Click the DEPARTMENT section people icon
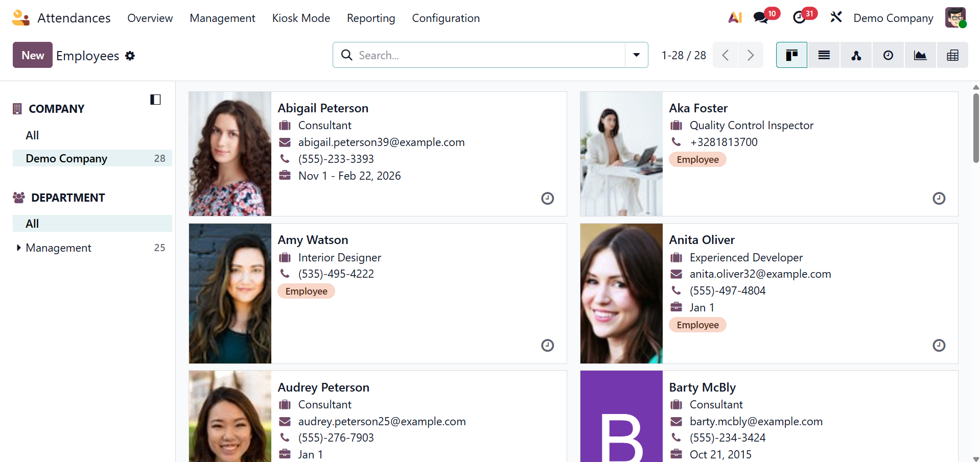This screenshot has width=980, height=462. [19, 198]
